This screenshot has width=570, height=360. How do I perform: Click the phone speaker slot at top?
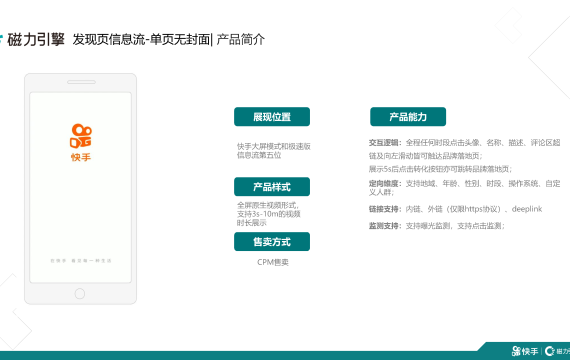81,82
